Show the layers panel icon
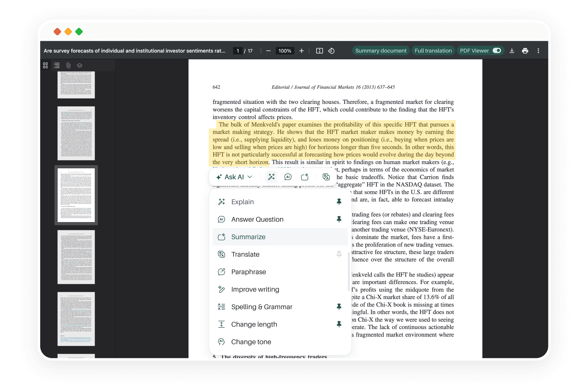588x390 pixels. (x=80, y=65)
